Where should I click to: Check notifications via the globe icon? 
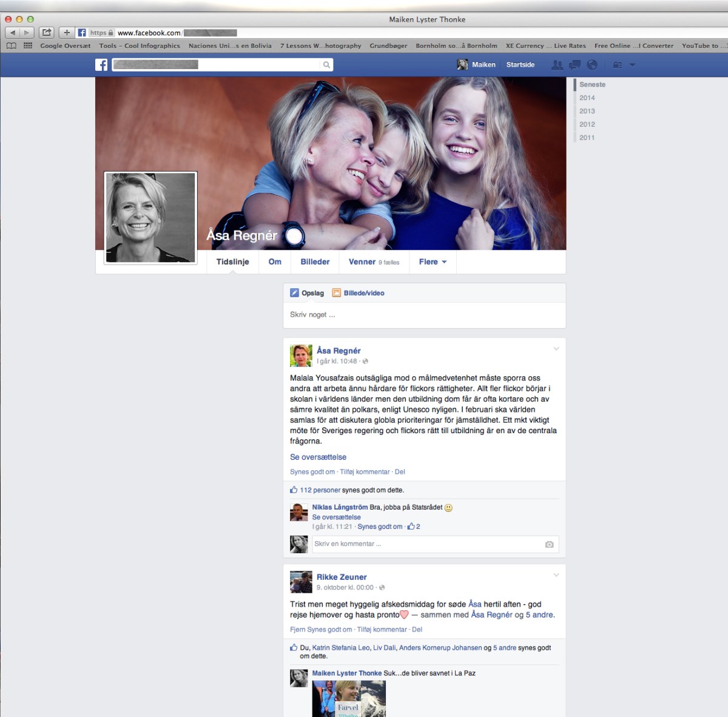[x=592, y=64]
